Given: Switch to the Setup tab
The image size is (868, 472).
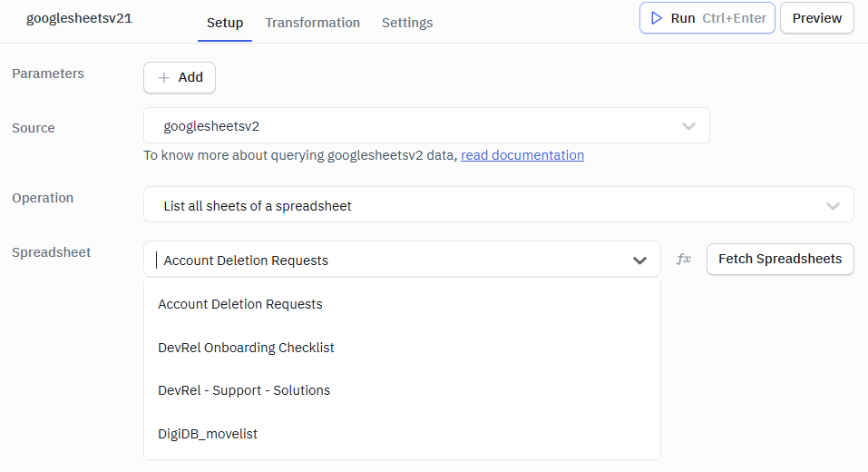Looking at the screenshot, I should pos(225,23).
